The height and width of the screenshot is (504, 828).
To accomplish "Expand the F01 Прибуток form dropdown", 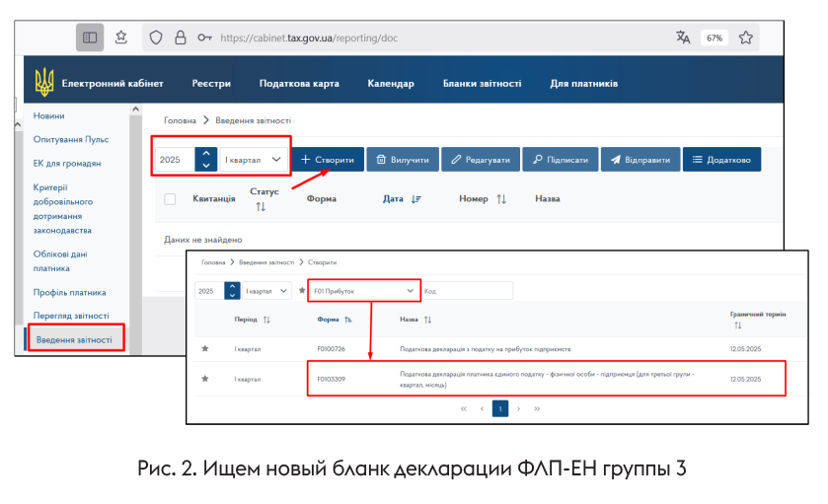I will (x=366, y=292).
